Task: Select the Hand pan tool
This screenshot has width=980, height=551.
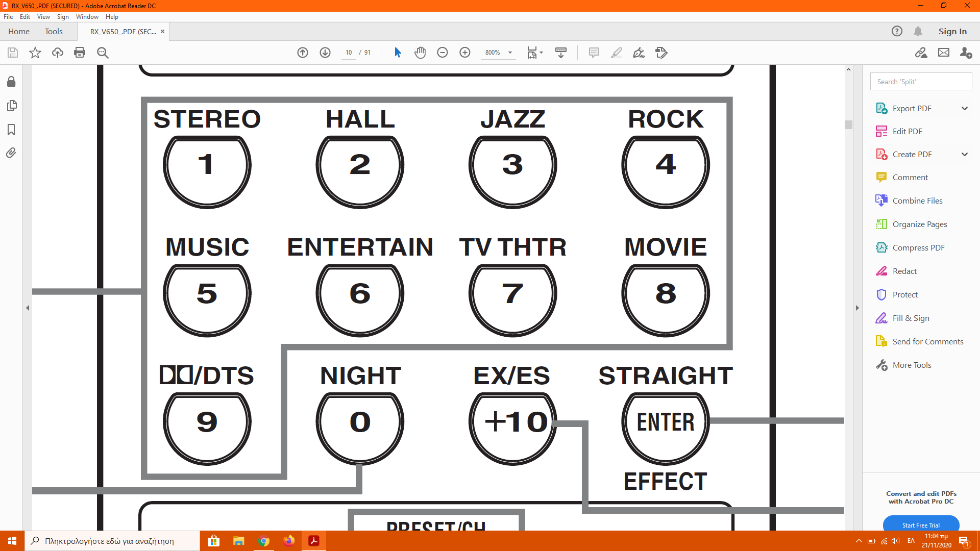Action: coord(420,53)
